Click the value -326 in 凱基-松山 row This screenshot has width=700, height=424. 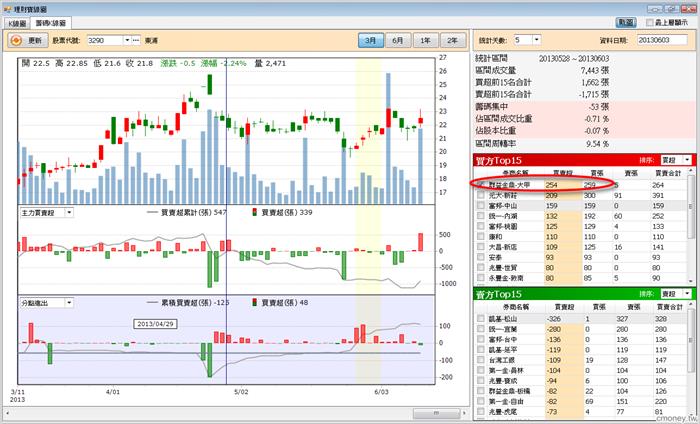click(x=554, y=319)
